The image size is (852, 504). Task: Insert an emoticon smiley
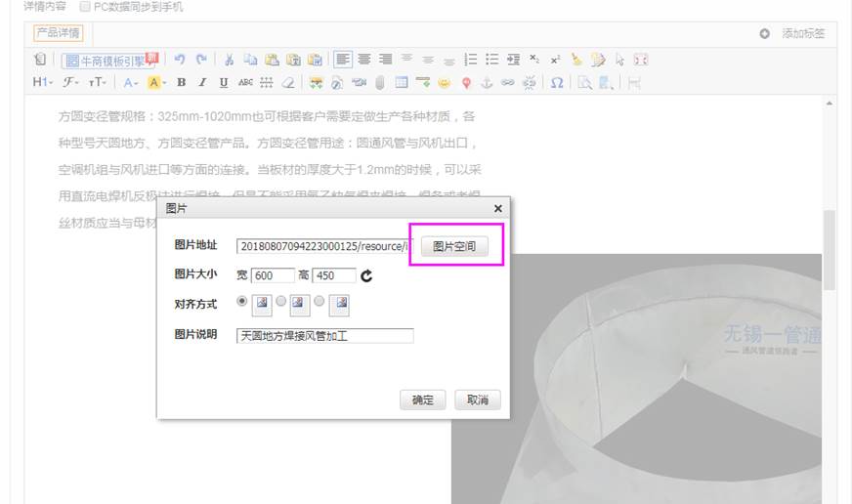click(x=445, y=83)
